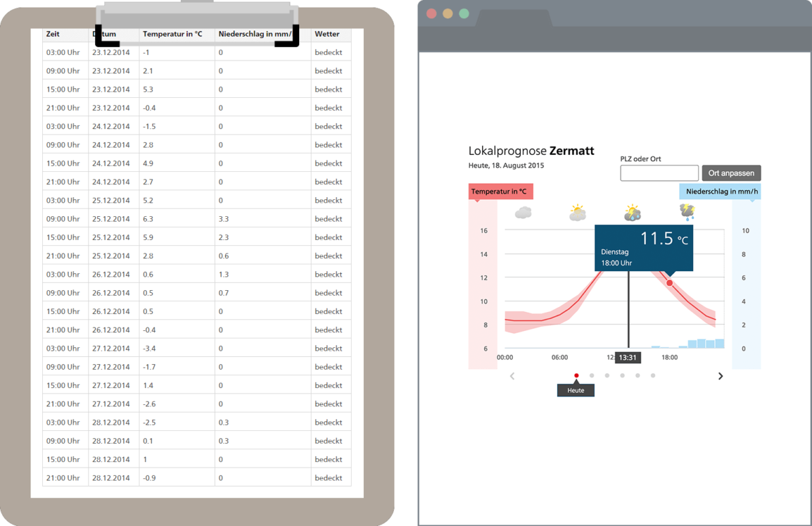
Task: Focus the 'PLZ oder Ort' input field
Action: coord(659,173)
